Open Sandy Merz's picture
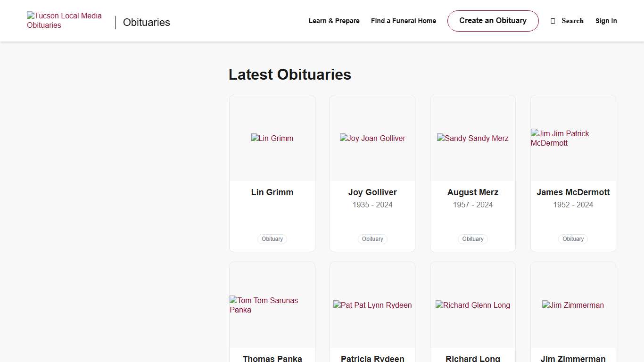The height and width of the screenshot is (362, 644). (x=472, y=138)
